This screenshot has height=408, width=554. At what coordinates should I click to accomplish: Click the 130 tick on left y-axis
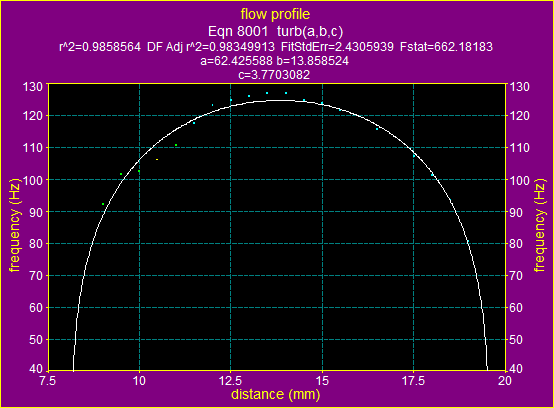coord(33,87)
